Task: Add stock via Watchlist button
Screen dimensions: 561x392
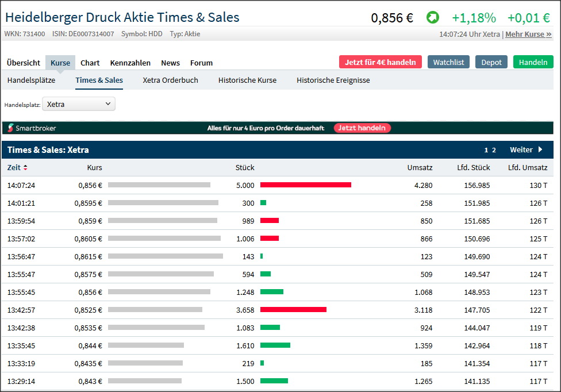Action: [448, 62]
